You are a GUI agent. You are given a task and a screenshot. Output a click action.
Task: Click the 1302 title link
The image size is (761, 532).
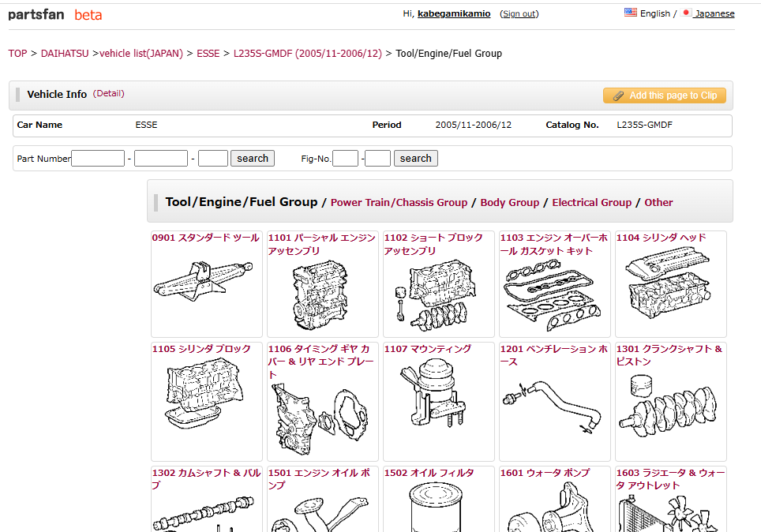click(x=206, y=479)
